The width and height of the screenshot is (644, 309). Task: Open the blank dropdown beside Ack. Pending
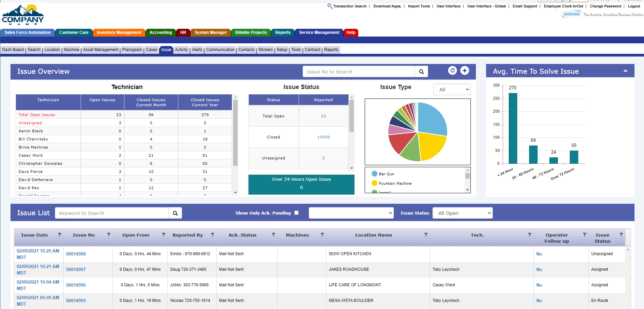(351, 213)
